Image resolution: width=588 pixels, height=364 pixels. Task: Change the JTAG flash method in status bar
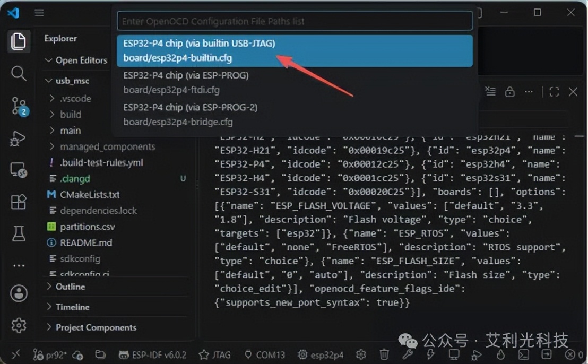tap(215, 354)
